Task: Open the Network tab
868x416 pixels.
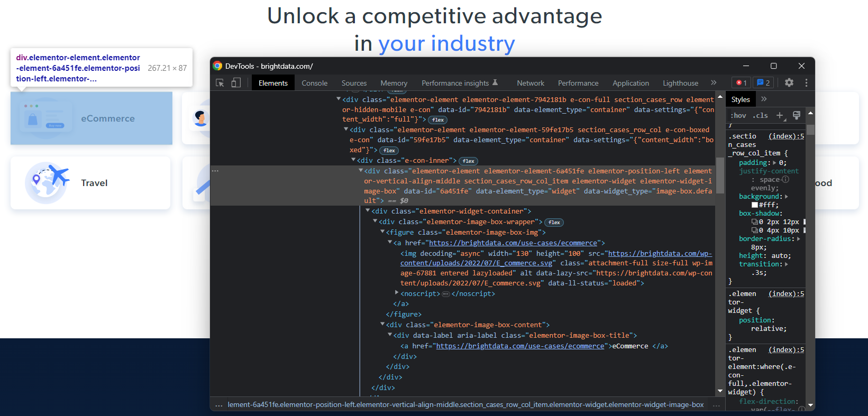Action: point(530,83)
